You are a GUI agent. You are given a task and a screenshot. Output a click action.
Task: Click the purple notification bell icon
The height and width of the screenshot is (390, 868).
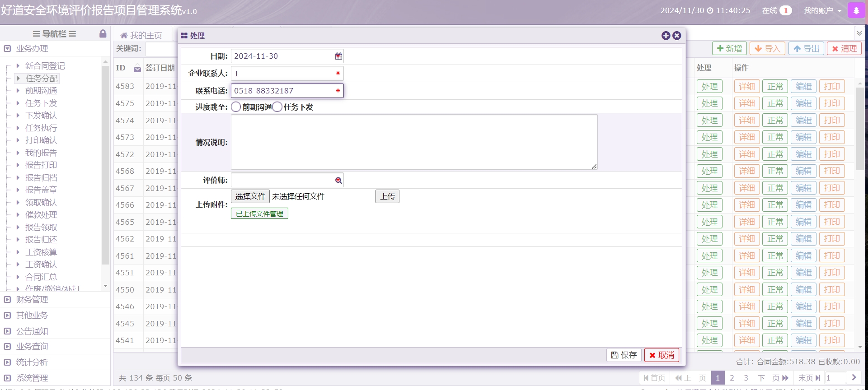pos(856,10)
